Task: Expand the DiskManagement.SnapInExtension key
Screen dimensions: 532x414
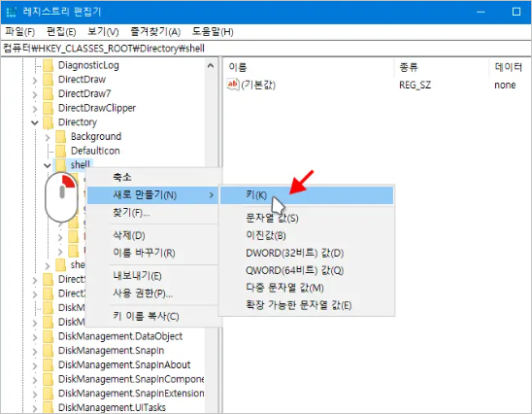Action: tap(35, 394)
